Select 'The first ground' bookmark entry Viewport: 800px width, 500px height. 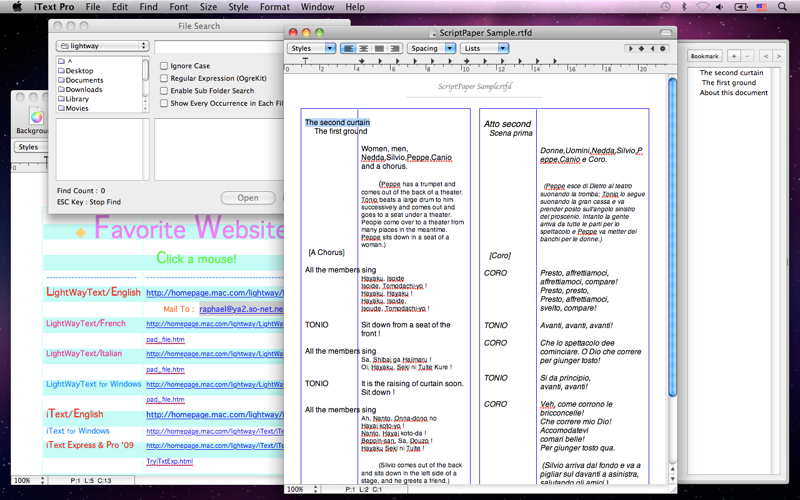click(x=729, y=83)
